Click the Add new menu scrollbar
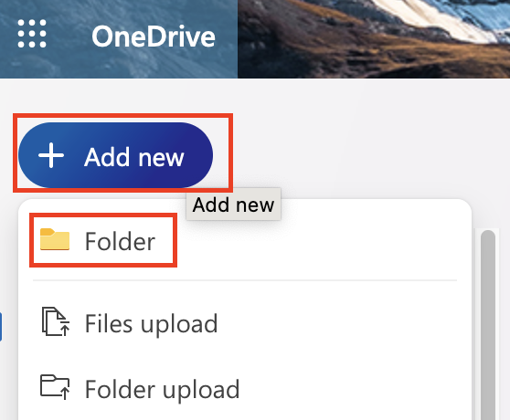The image size is (510, 420). coord(488,325)
